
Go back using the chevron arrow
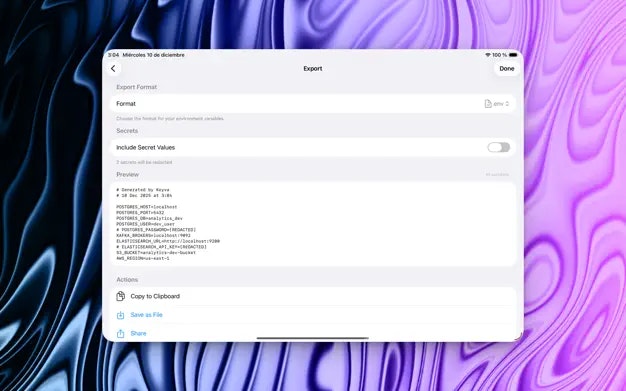coord(113,69)
